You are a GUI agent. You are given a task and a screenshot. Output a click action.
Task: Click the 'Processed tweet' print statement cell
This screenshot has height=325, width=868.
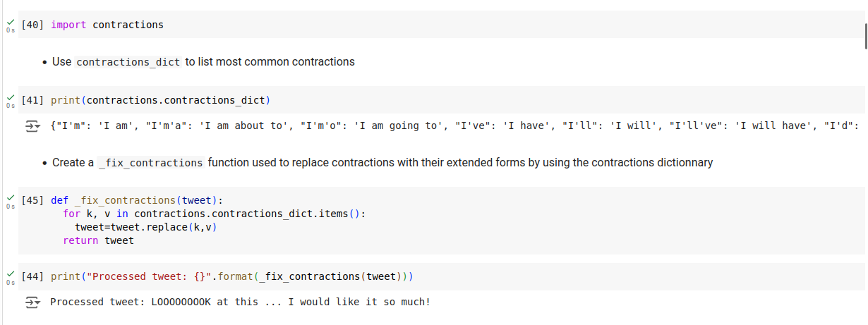coord(231,276)
